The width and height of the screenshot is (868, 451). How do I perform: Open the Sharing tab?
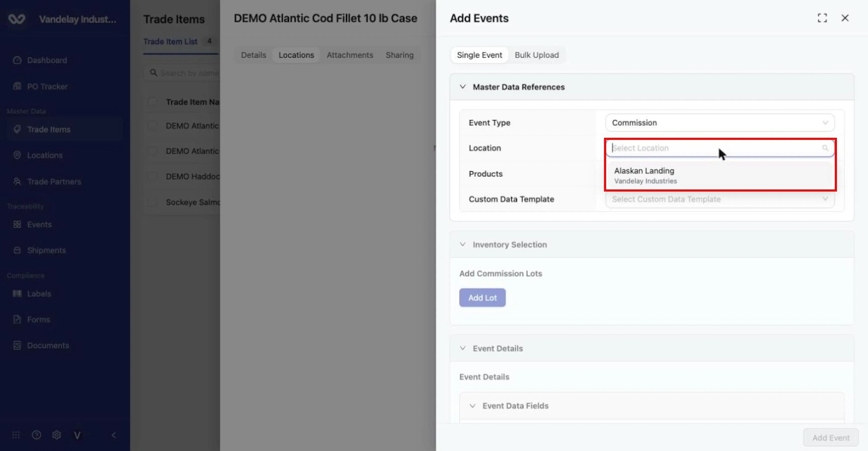coord(399,55)
